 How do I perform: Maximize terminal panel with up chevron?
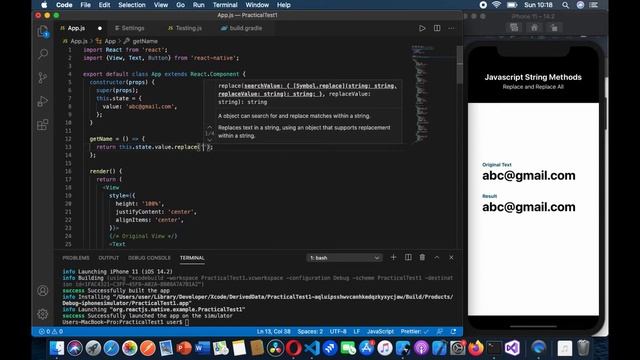437,258
